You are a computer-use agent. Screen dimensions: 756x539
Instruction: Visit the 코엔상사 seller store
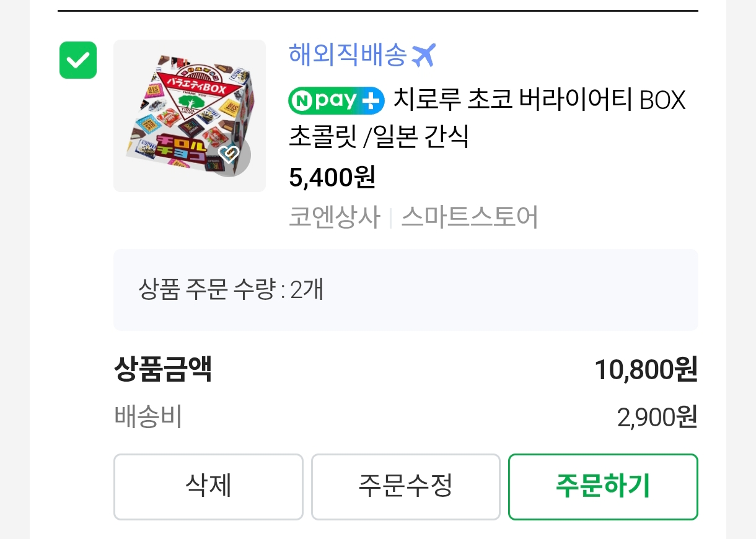point(334,217)
